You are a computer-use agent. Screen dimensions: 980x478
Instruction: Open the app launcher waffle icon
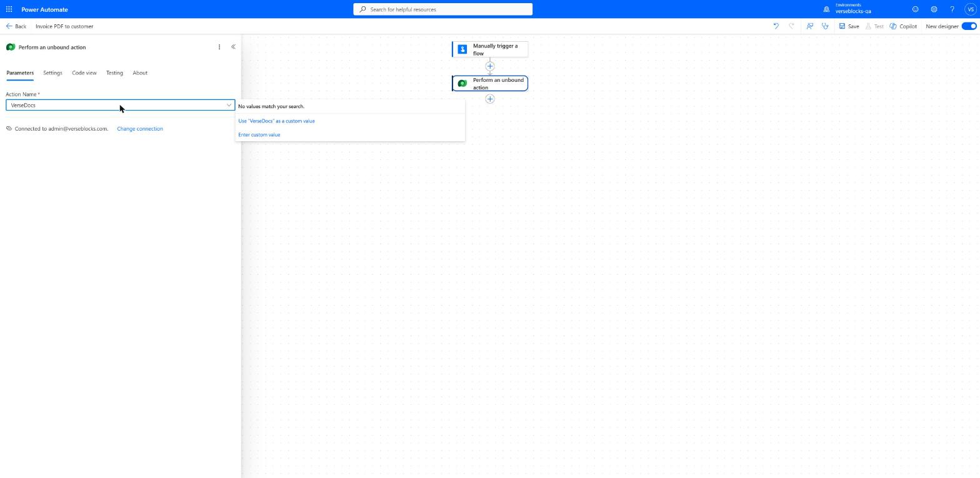(9, 9)
